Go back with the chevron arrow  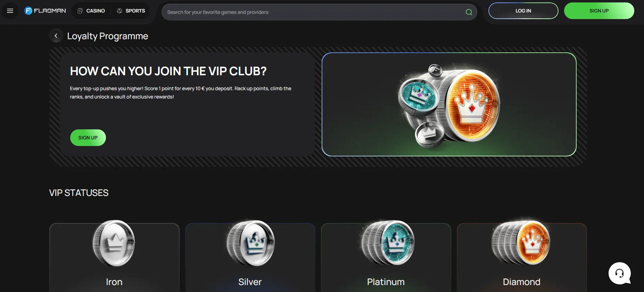click(56, 36)
